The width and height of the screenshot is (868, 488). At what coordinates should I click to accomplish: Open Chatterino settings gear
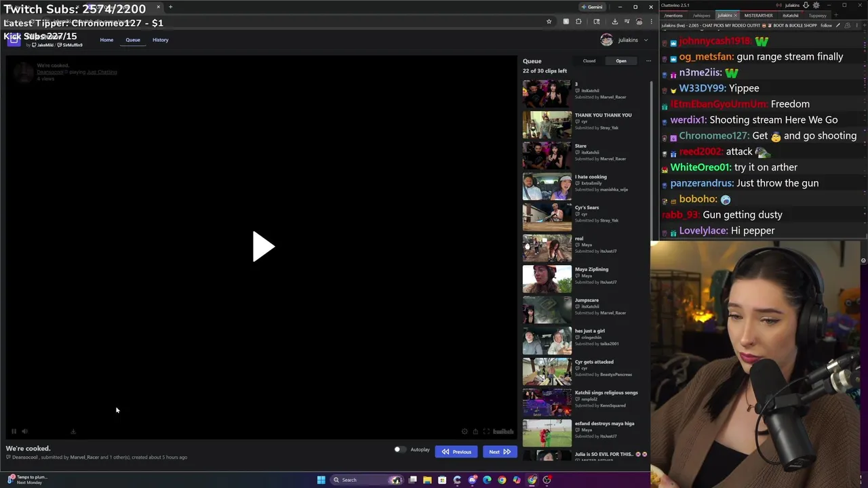[x=816, y=5]
